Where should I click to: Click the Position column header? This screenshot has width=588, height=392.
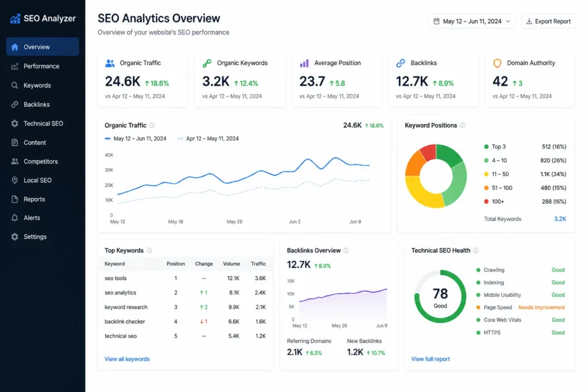[176, 264]
